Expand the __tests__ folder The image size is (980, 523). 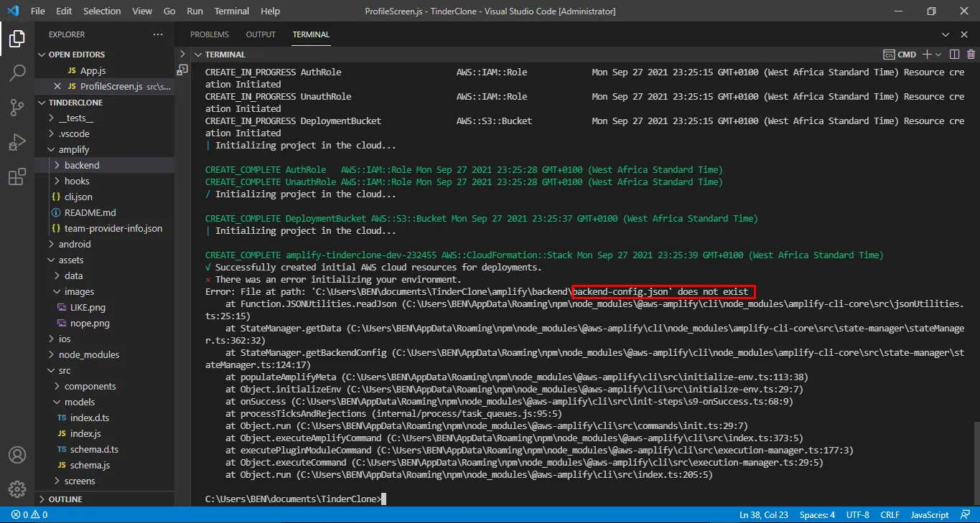point(105,118)
